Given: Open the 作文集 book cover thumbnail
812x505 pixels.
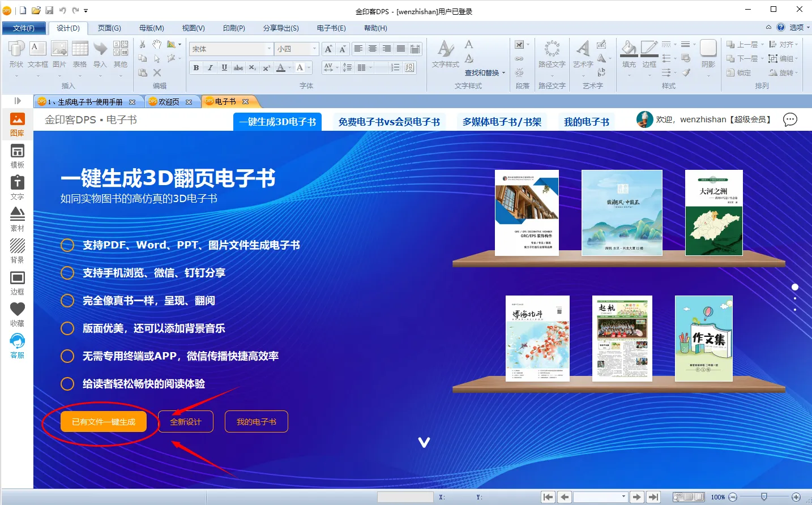Looking at the screenshot, I should point(703,338).
